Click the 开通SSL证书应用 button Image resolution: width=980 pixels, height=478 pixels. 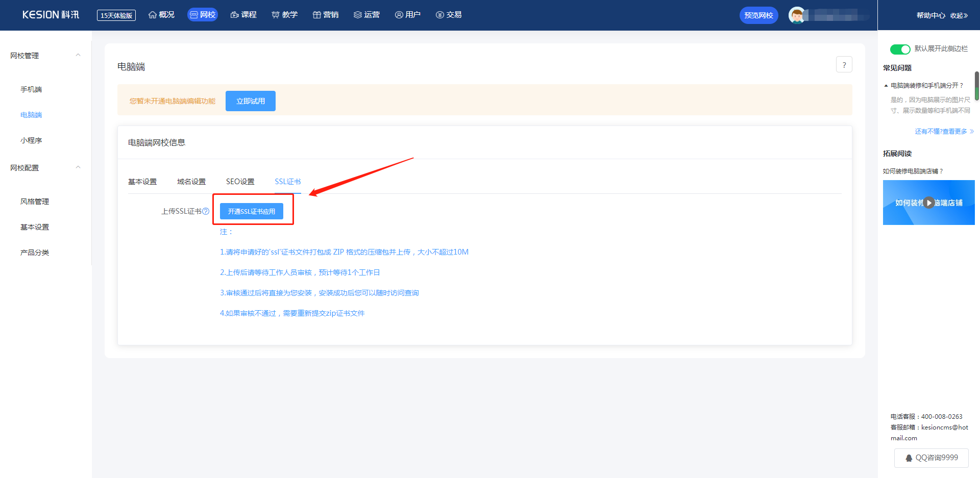251,211
